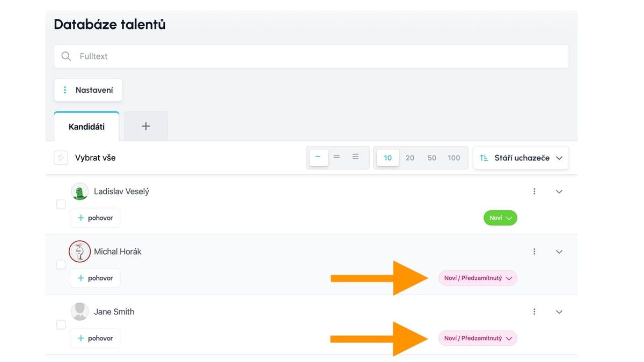
Task: Click Ladislav Veselý's green avatar
Action: pyautogui.click(x=79, y=191)
